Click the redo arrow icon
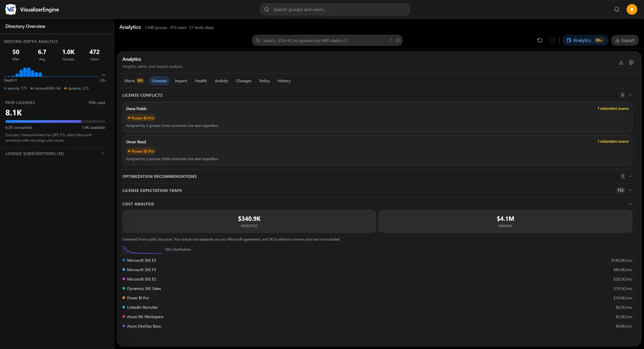This screenshot has height=349, width=644. pyautogui.click(x=552, y=40)
